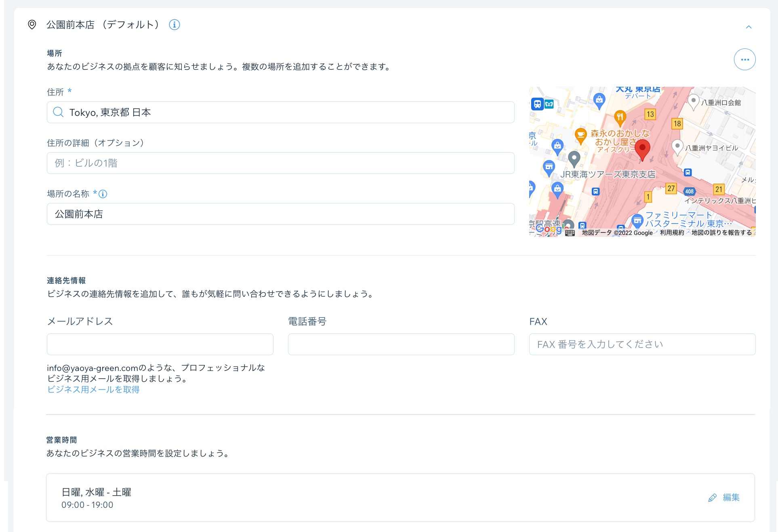
Task: Click the ファミリーマート store icon on map
Action: [x=637, y=221]
